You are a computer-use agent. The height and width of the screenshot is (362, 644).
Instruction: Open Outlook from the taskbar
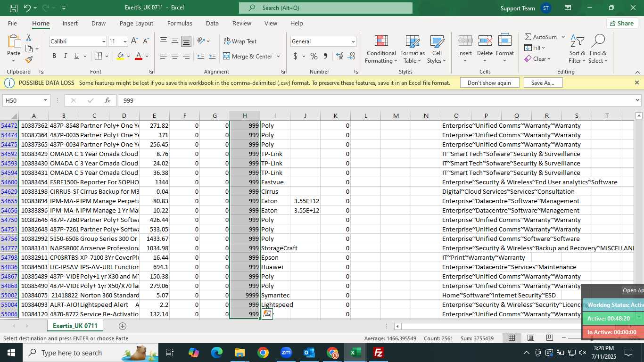[x=309, y=353]
